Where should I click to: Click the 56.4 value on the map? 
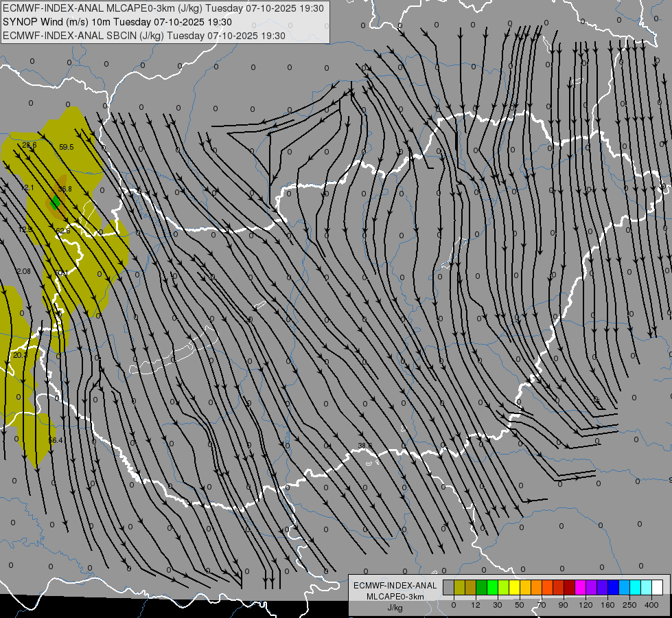coord(56,440)
